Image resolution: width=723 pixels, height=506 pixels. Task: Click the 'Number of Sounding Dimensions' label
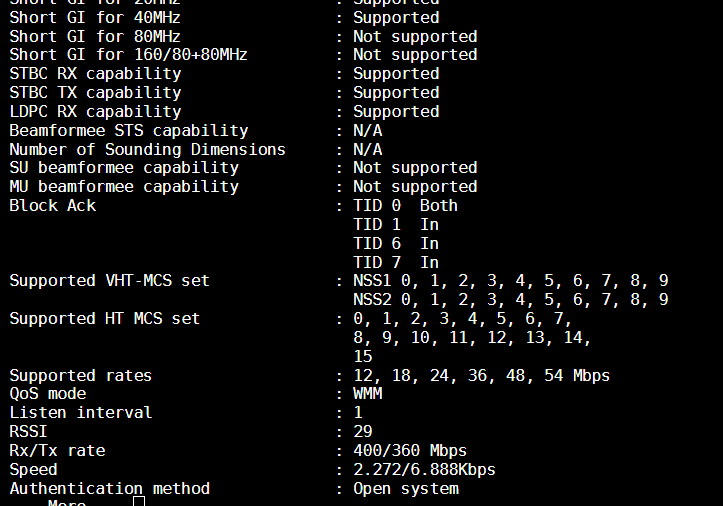click(x=147, y=149)
